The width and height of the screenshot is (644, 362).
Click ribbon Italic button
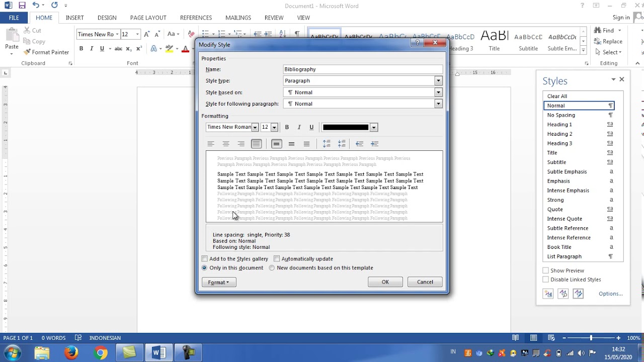pyautogui.click(x=92, y=49)
